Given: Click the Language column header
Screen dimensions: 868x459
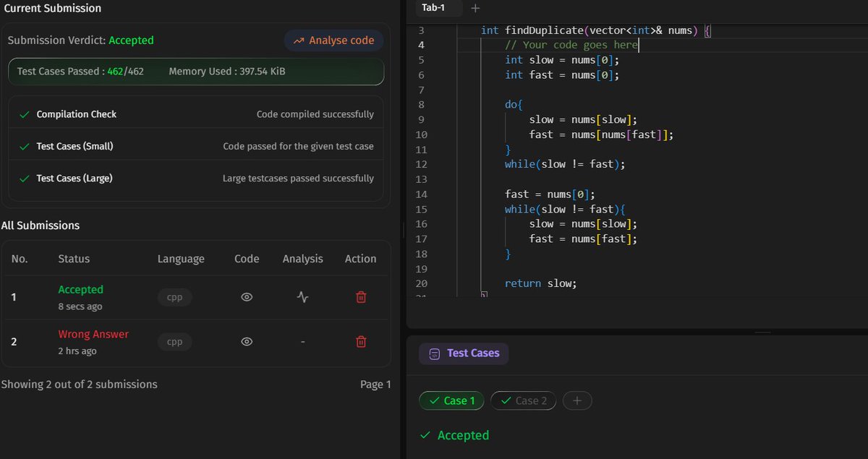Looking at the screenshot, I should (181, 259).
